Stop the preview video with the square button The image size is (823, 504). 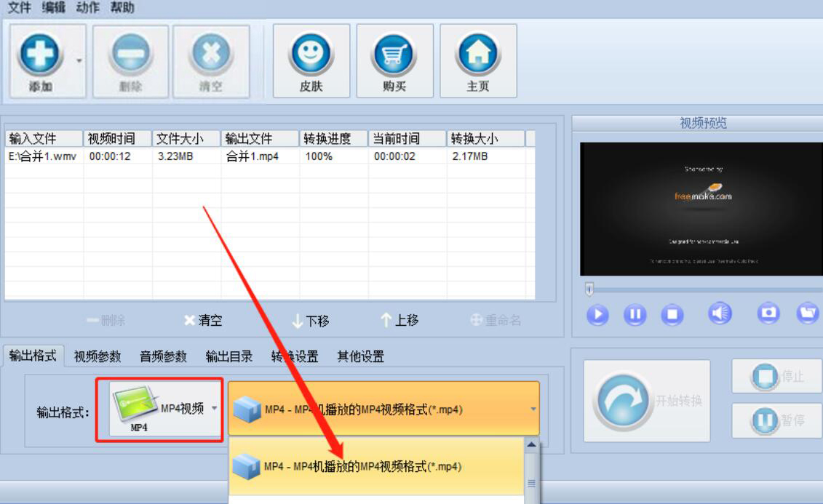(672, 315)
